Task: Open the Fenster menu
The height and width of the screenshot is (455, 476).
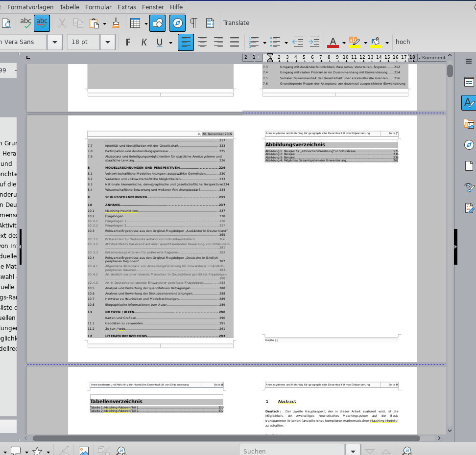Action: point(153,7)
